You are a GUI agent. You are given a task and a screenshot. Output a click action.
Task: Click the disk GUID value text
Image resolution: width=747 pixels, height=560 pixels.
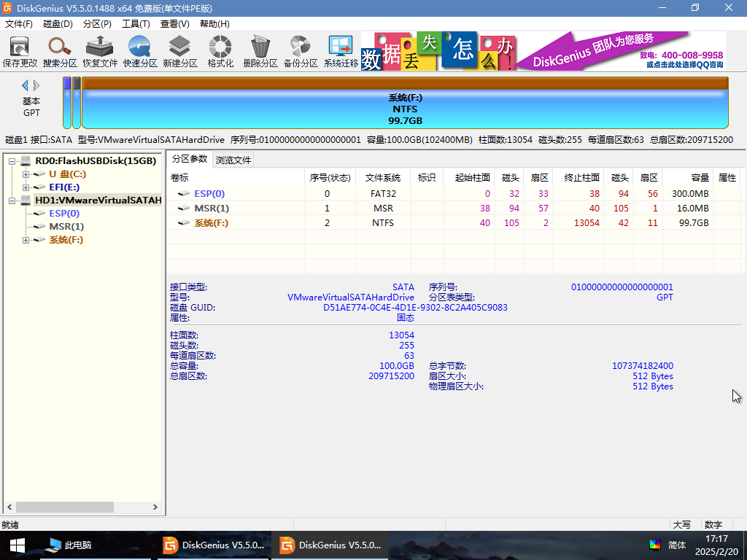[415, 308]
